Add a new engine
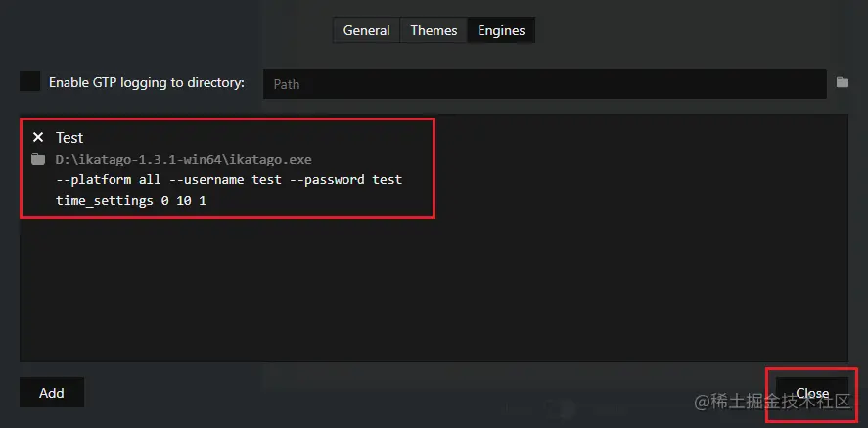The height and width of the screenshot is (428, 868). (52, 393)
